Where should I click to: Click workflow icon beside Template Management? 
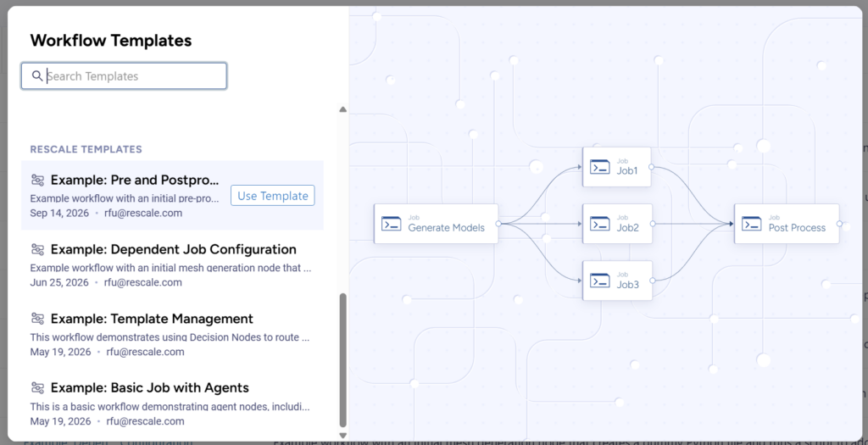[37, 318]
